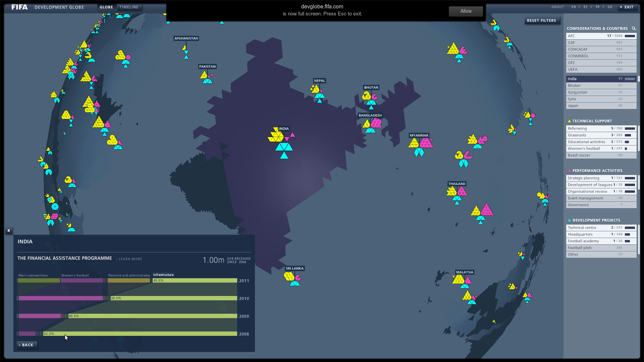The height and width of the screenshot is (362, 644).
Task: Select Myanmar's marker cluster
Action: [x=420, y=147]
